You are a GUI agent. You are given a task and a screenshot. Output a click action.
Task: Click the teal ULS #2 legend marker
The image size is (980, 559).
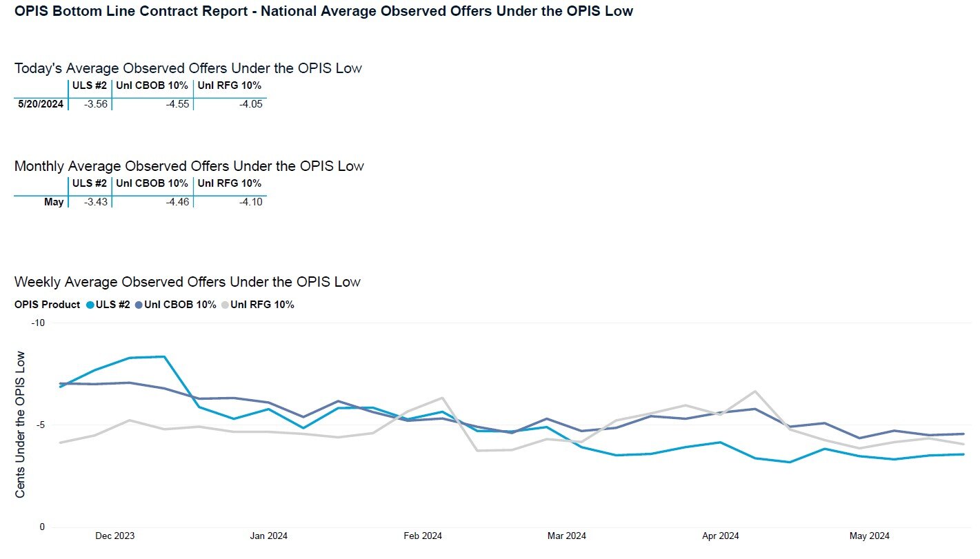(90, 305)
